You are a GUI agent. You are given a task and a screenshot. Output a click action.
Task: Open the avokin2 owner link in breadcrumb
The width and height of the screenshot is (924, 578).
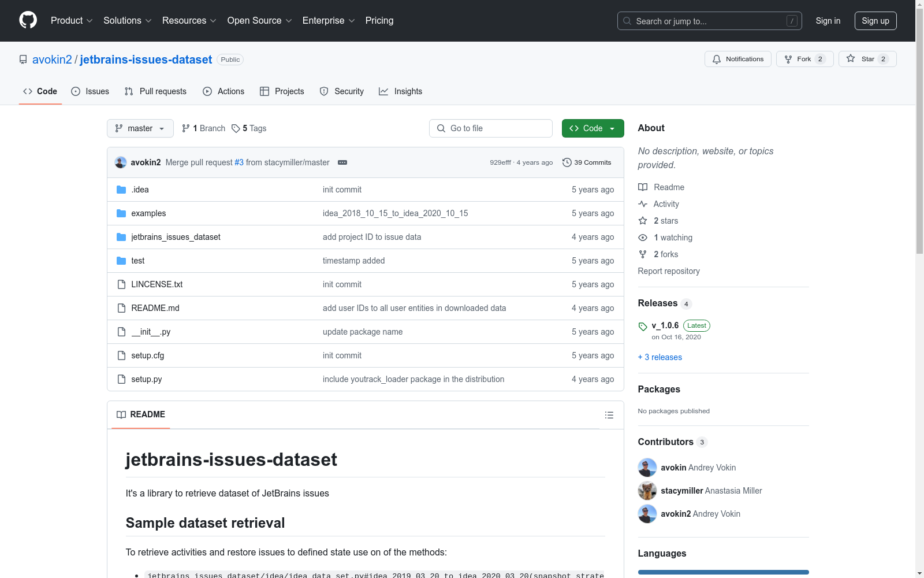tap(52, 60)
